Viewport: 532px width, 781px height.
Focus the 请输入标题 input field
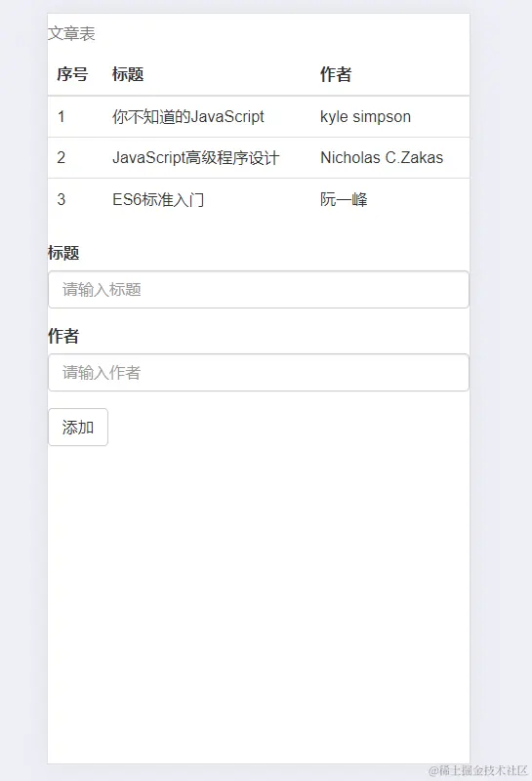[x=259, y=289]
